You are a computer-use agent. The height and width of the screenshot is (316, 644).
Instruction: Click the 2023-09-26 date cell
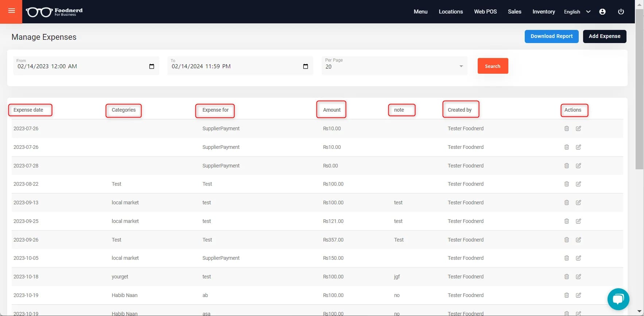(26, 240)
